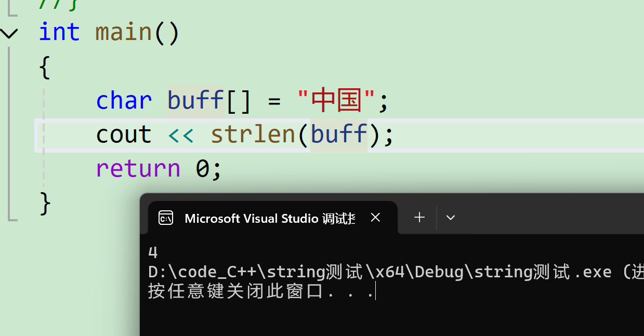Click the output number 4 in console

pyautogui.click(x=153, y=252)
